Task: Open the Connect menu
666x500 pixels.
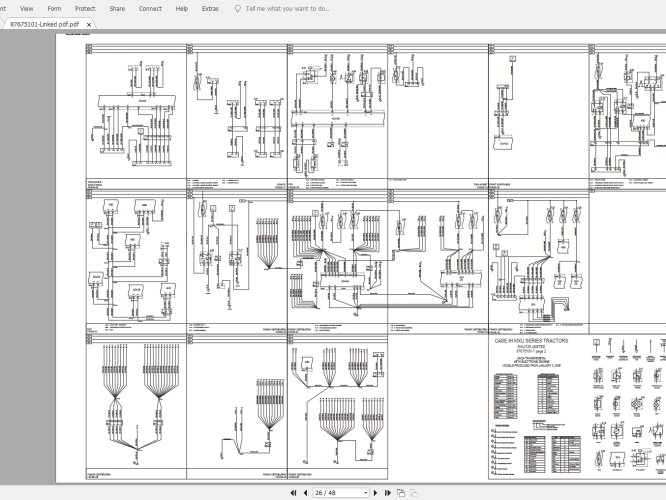Action: pyautogui.click(x=150, y=7)
